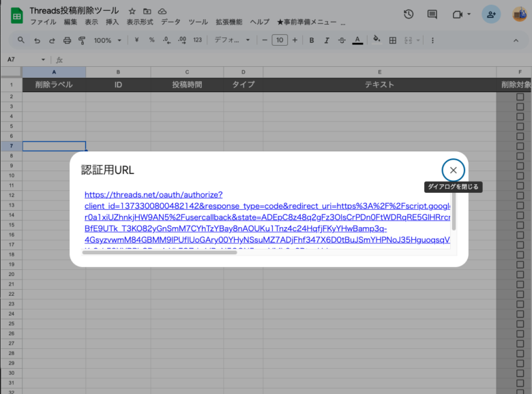Tick the 削除対象 checkbox in row 26

[520, 333]
